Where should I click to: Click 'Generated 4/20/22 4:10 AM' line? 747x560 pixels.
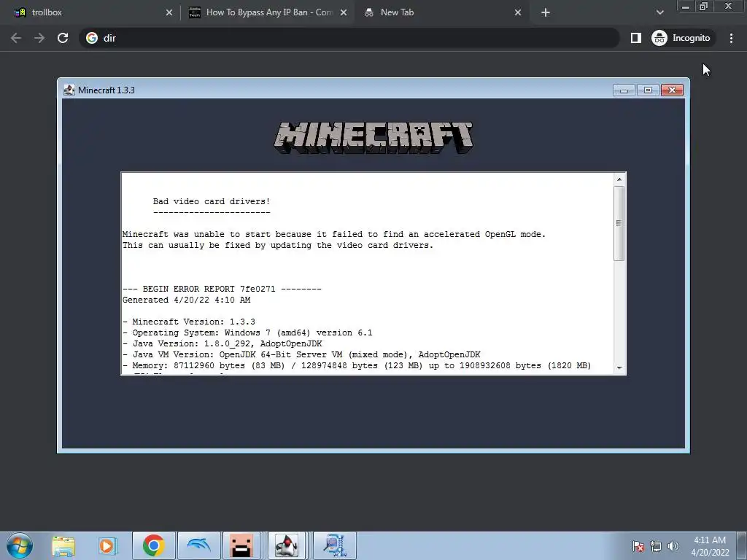[186, 300]
